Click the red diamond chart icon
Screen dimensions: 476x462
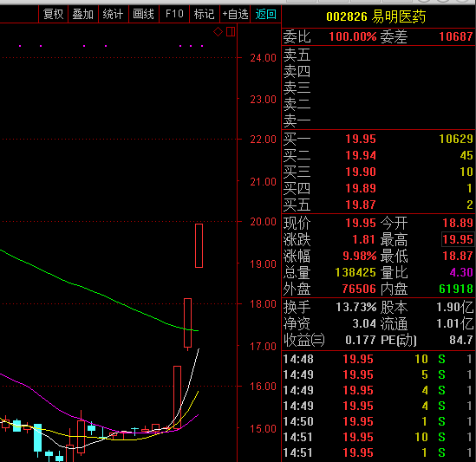(x=218, y=31)
